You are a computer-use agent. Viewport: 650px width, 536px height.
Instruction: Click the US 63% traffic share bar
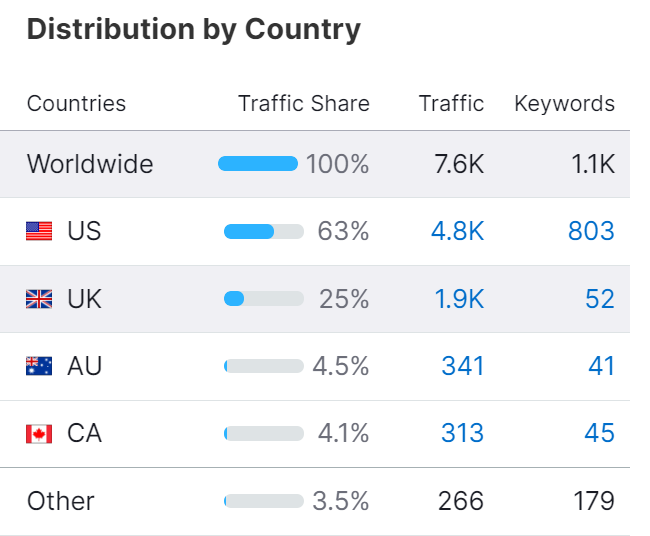[x=264, y=232]
